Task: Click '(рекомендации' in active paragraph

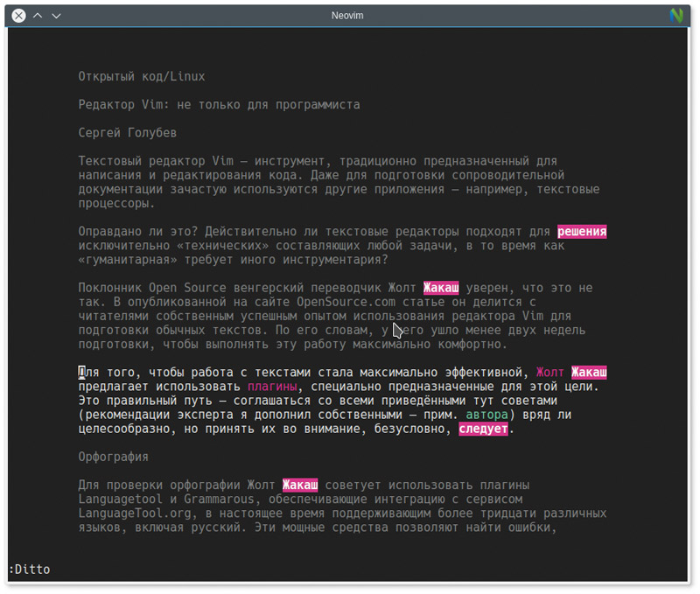Action: 124,415
